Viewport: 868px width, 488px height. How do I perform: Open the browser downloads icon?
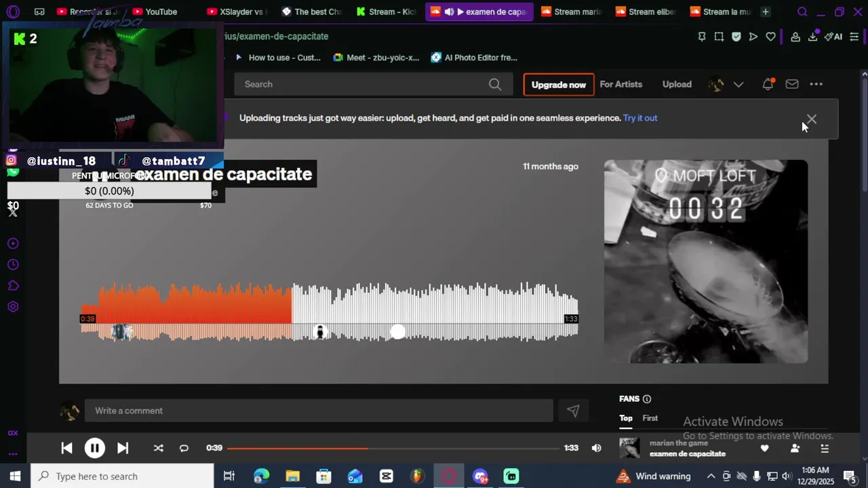point(812,37)
